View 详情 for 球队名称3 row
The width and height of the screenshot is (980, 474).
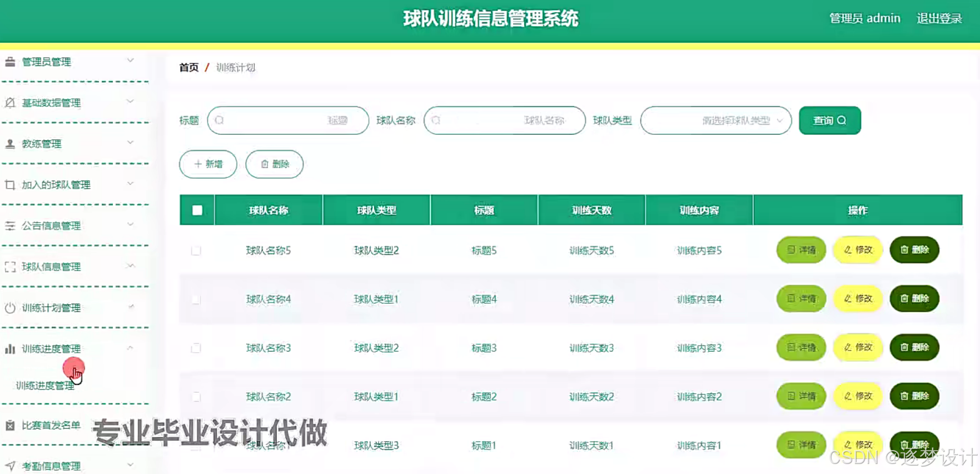[x=801, y=347]
